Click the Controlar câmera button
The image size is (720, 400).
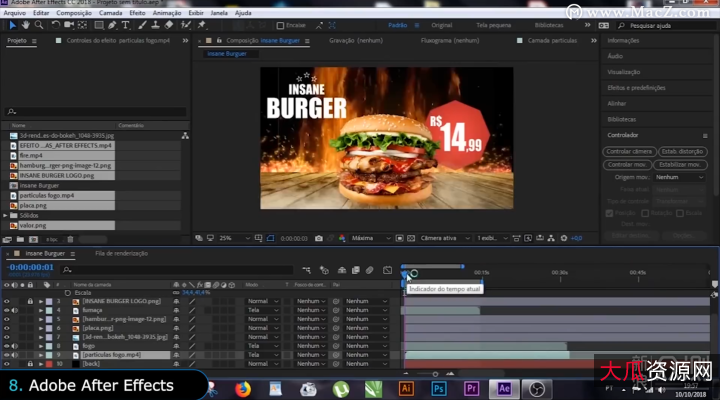click(629, 151)
